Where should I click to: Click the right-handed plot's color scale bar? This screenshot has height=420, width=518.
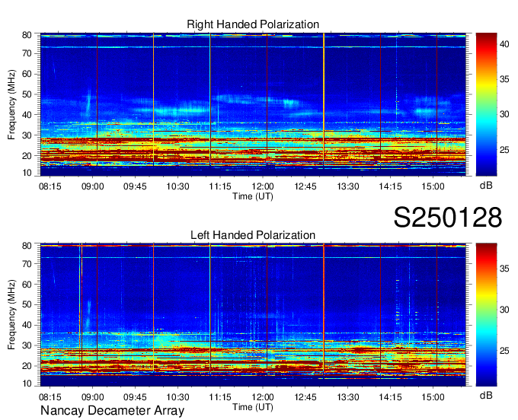point(486,104)
